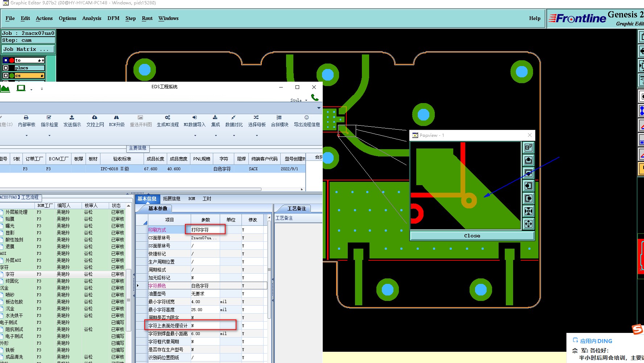Click the 内部审核 printer icon in EDS toolbar
This screenshot has height=363, width=644.
pyautogui.click(x=26, y=118)
